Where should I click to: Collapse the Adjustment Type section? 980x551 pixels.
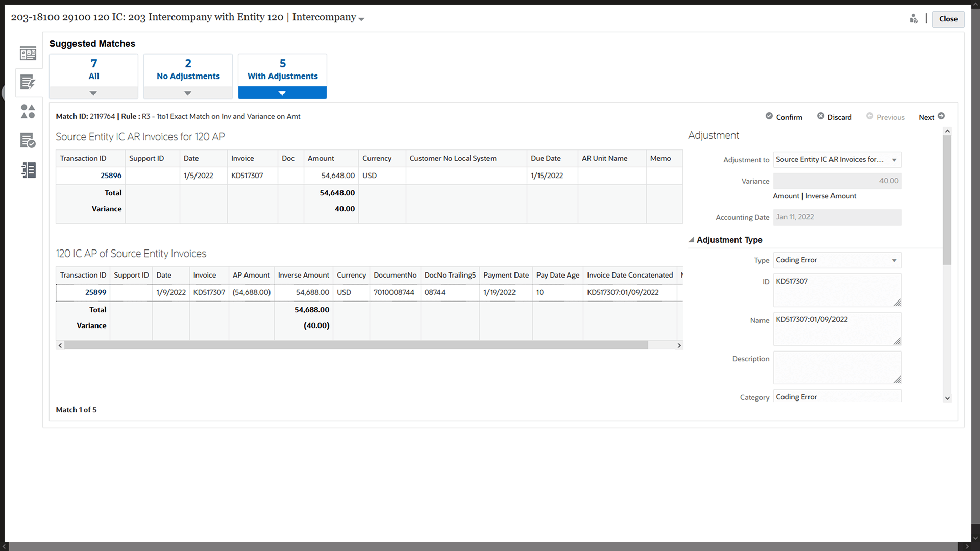692,240
